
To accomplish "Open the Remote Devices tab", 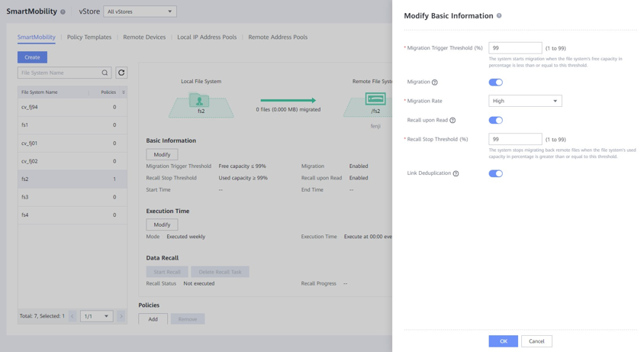I will coord(144,37).
